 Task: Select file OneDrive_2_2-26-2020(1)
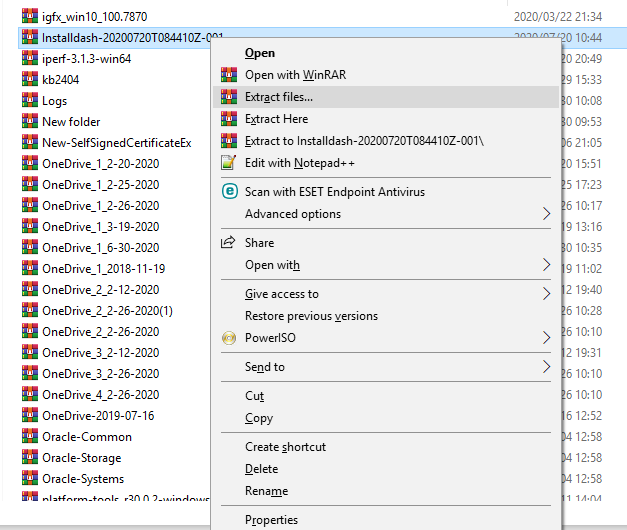[107, 310]
